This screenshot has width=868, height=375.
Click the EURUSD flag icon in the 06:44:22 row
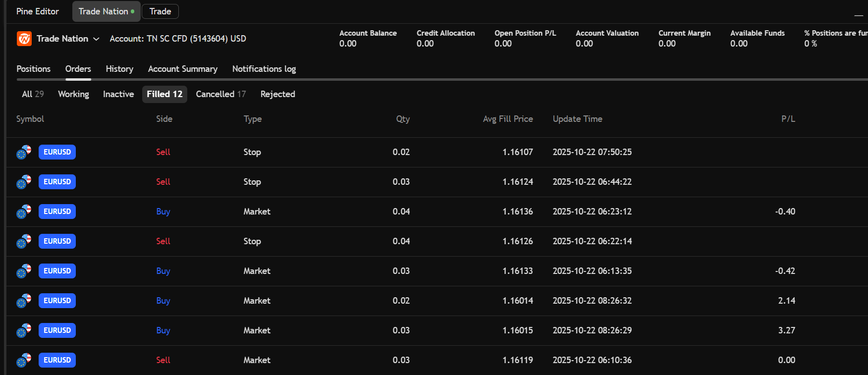click(x=24, y=182)
